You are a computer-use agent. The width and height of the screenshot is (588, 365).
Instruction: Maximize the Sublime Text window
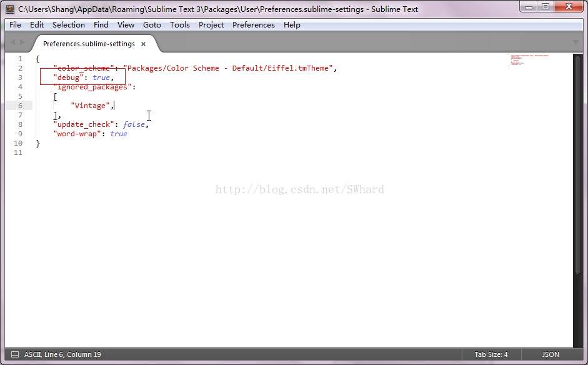click(546, 7)
